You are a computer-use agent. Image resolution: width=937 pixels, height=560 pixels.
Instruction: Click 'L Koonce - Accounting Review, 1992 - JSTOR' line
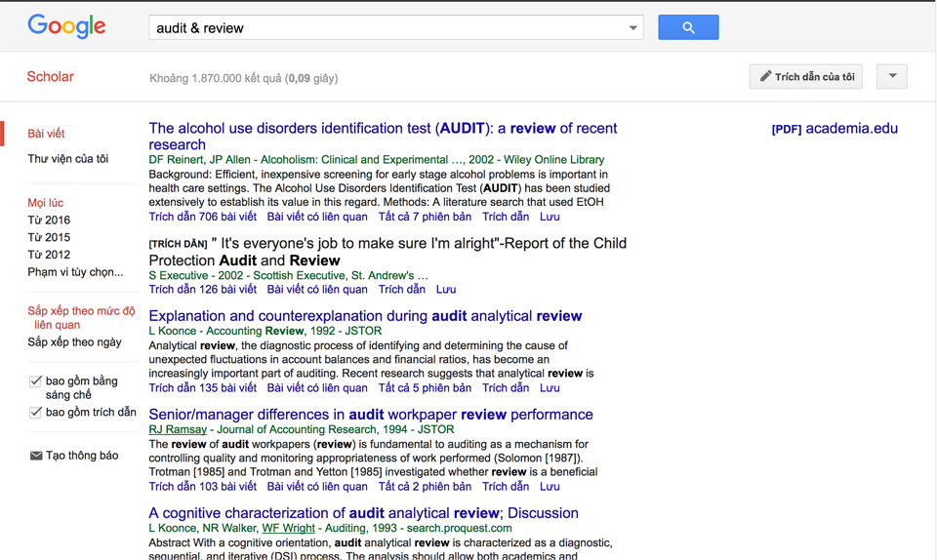265,331
